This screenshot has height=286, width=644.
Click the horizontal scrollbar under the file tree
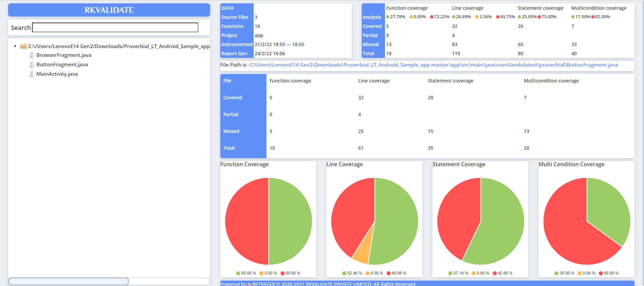pyautogui.click(x=68, y=281)
